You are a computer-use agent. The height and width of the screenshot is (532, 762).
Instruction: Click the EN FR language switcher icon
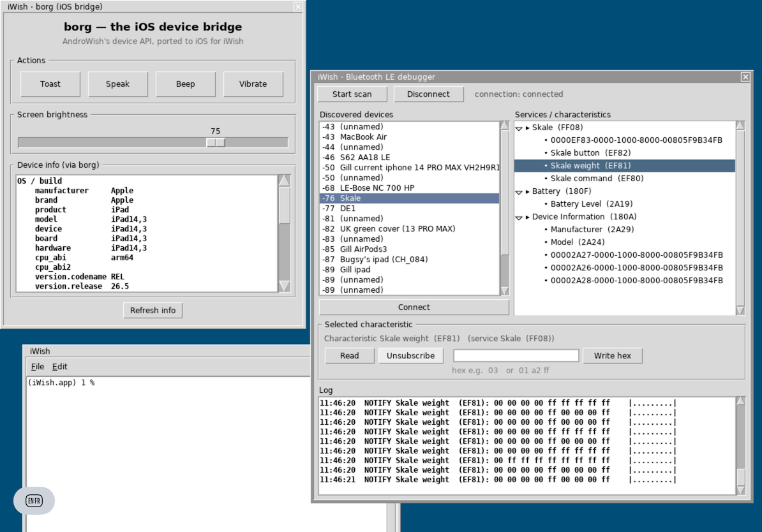tap(34, 501)
